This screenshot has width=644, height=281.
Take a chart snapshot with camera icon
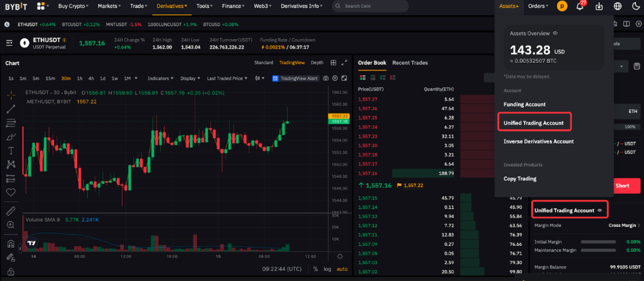(x=335, y=78)
